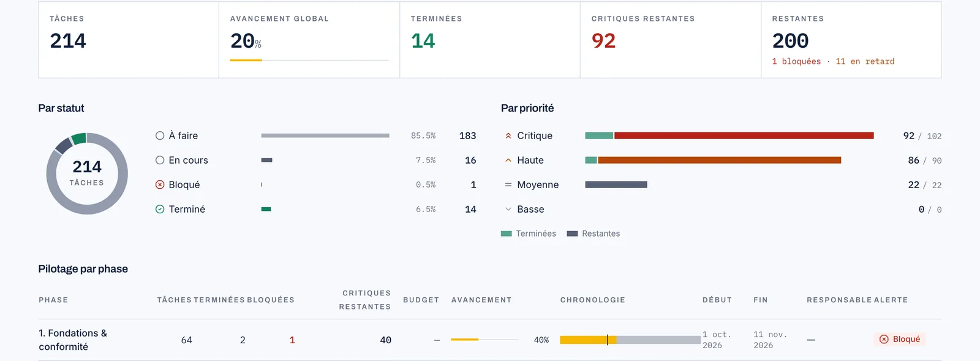Viewport: 980px width, 361px height.
Task: Click the En cours circle status icon
Action: point(160,160)
